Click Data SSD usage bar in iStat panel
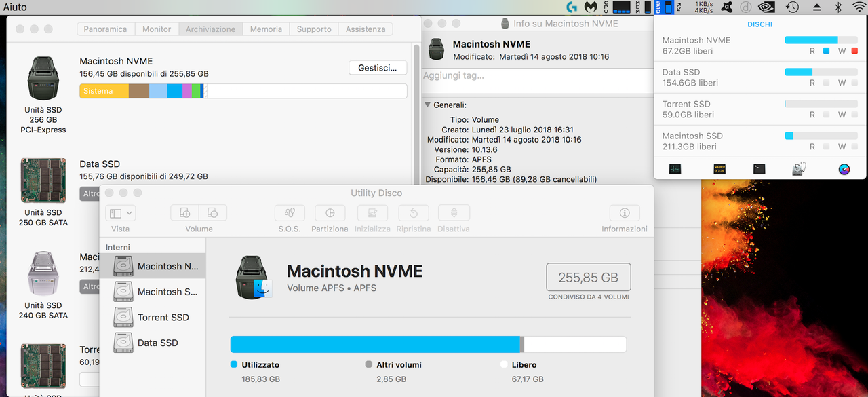Screen dimensions: 868x397 [x=821, y=72]
